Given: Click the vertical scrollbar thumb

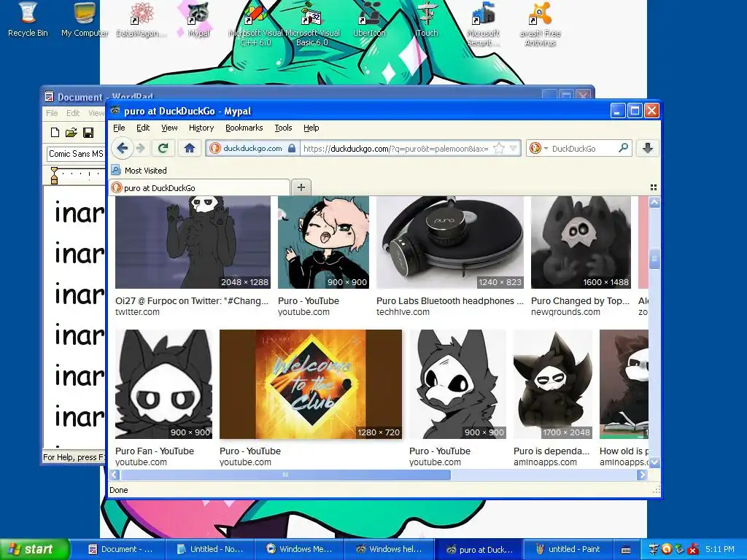Looking at the screenshot, I should pos(654,259).
